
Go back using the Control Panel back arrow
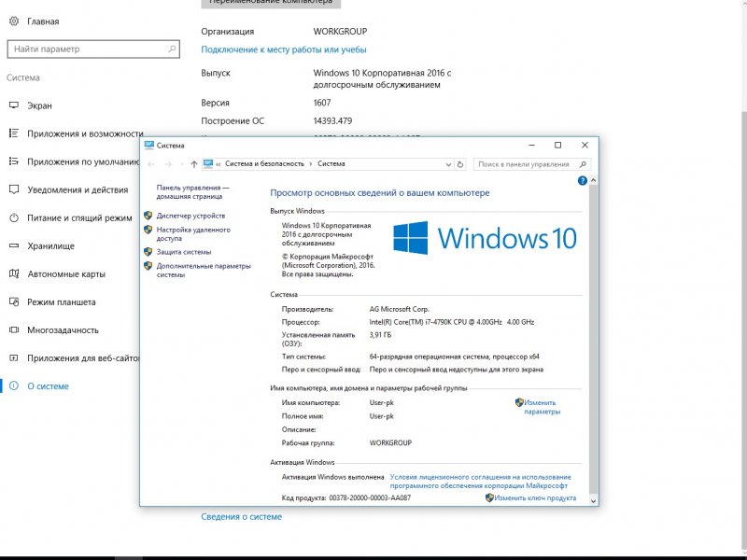[x=151, y=164]
